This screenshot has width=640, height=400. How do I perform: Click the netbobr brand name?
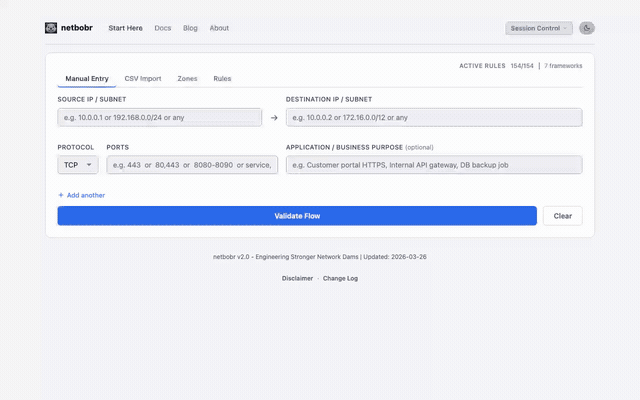click(x=77, y=28)
